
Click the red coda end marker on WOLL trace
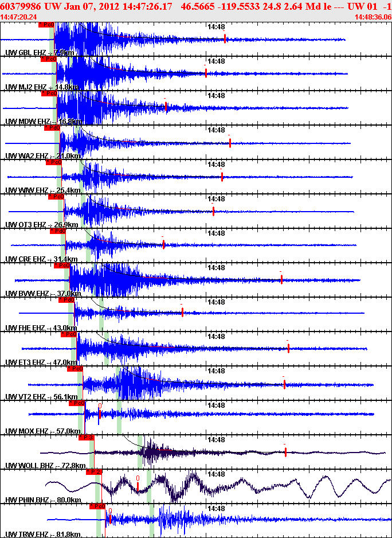click(x=285, y=452)
